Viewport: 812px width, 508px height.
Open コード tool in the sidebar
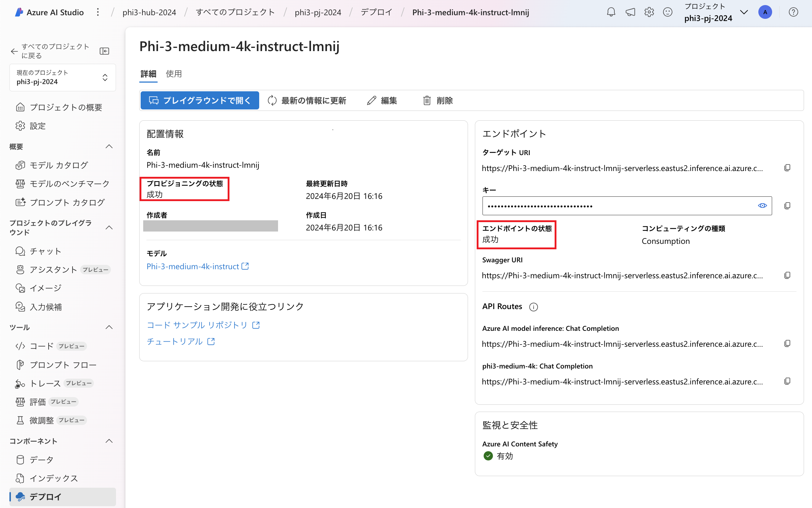(63, 346)
